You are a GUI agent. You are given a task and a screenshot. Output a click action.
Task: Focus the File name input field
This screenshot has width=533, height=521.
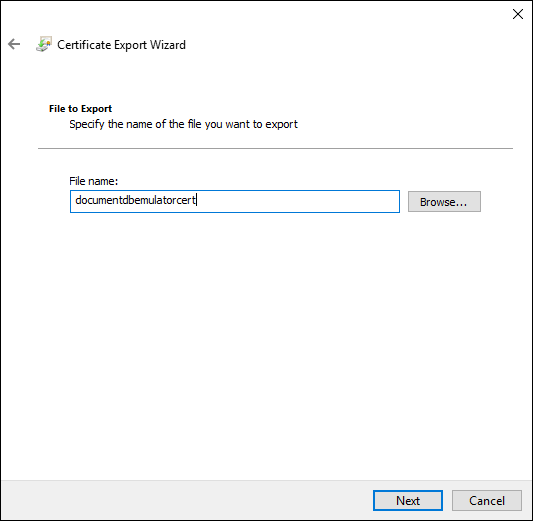tap(235, 201)
